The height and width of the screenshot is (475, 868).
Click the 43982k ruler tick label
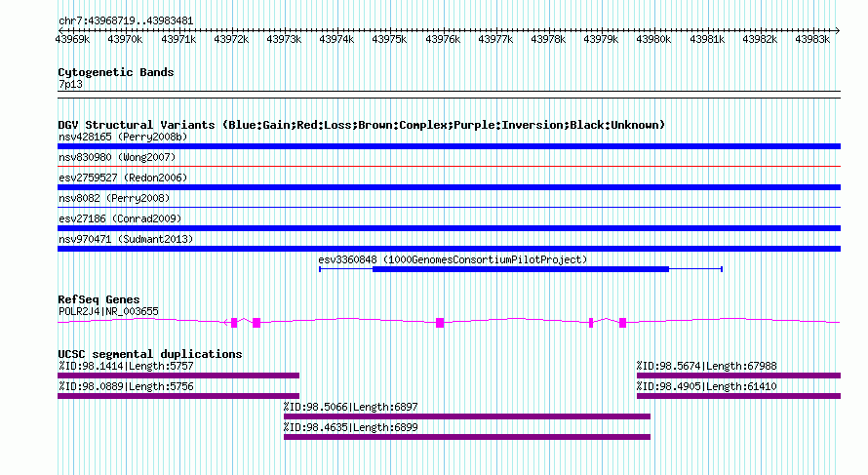point(760,39)
